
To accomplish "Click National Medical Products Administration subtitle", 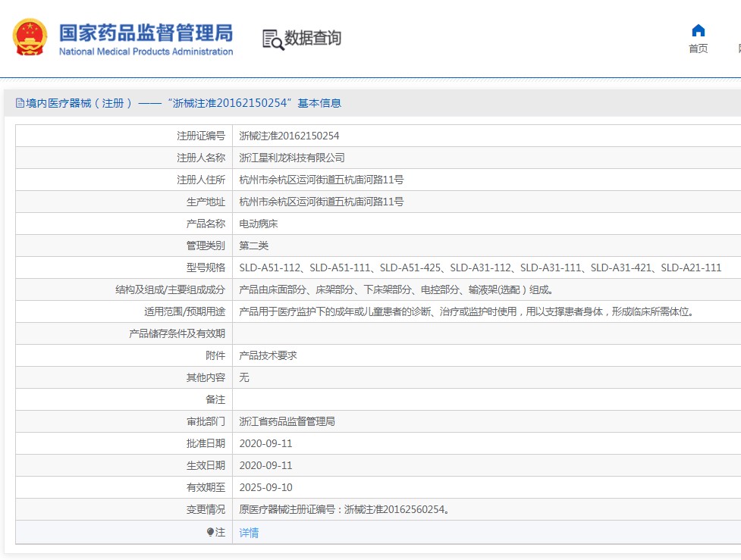I will pyautogui.click(x=146, y=52).
